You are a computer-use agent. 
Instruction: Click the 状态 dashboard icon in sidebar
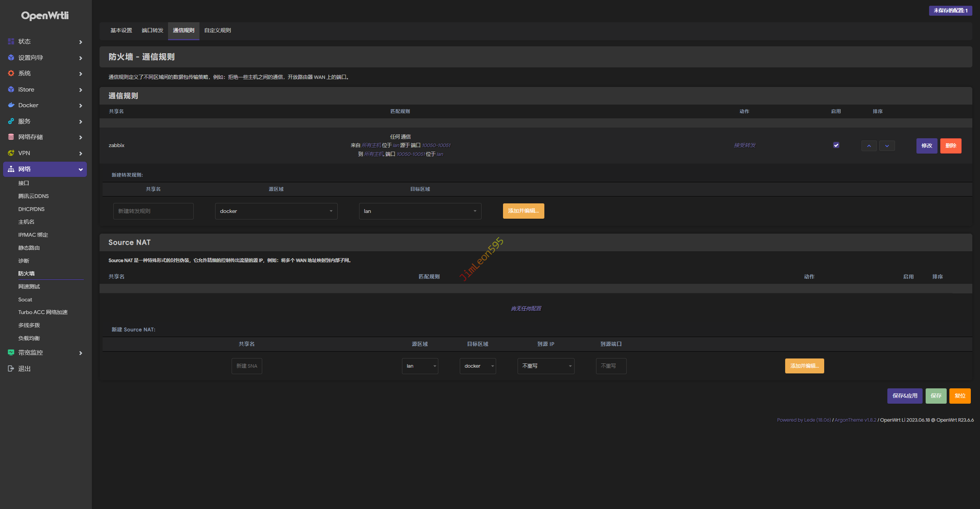[x=11, y=41]
